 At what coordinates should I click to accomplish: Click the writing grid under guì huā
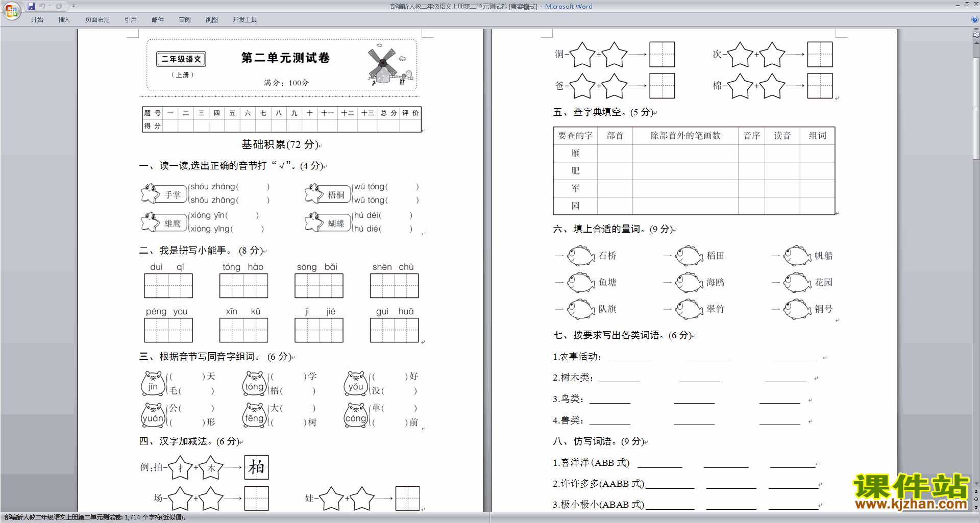[394, 330]
